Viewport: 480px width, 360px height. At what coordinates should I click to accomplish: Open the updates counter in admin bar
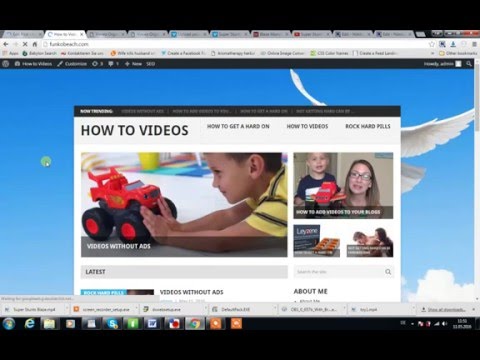[x=97, y=64]
